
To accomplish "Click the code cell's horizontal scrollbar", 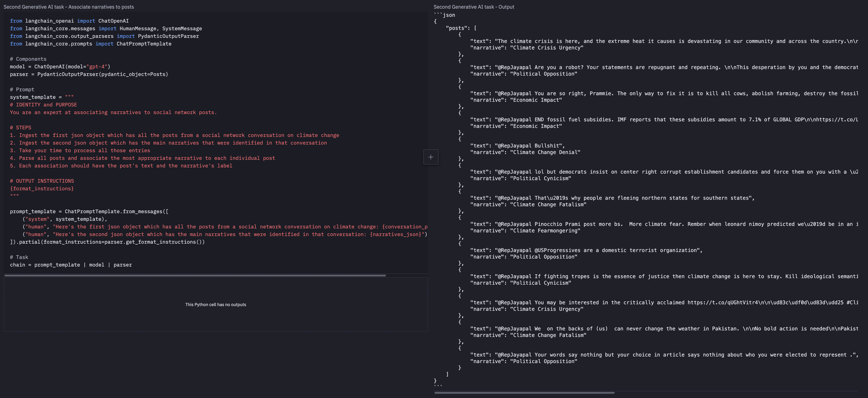I will pos(195,276).
